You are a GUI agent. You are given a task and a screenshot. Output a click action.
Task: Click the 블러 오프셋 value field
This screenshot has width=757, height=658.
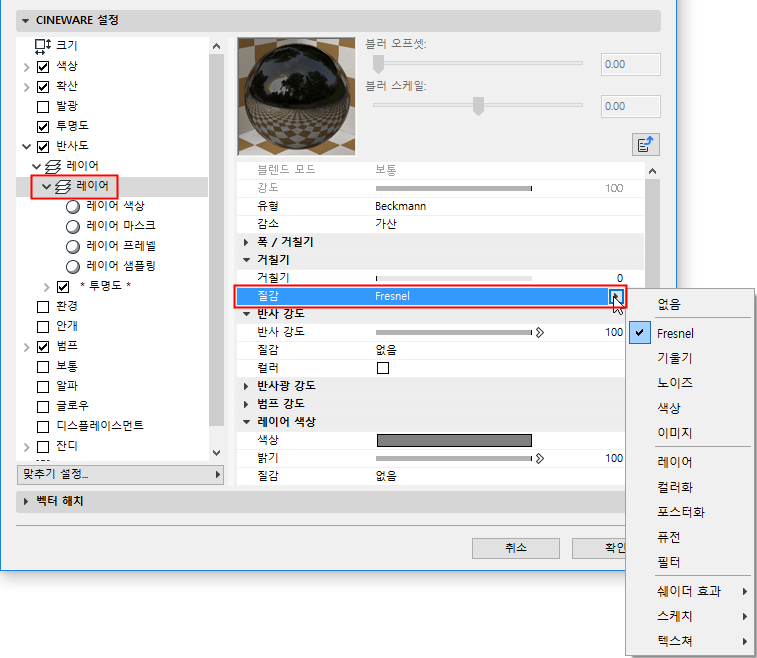coord(631,65)
